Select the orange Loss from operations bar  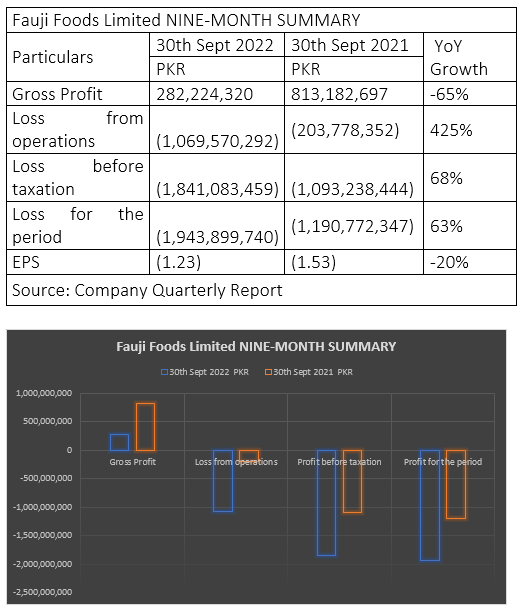click(x=249, y=456)
